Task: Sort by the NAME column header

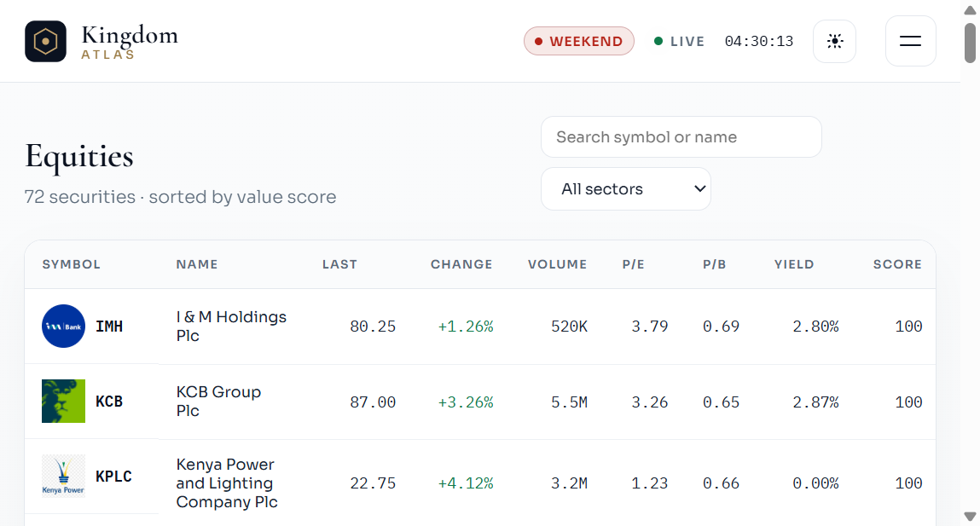Action: click(x=197, y=264)
